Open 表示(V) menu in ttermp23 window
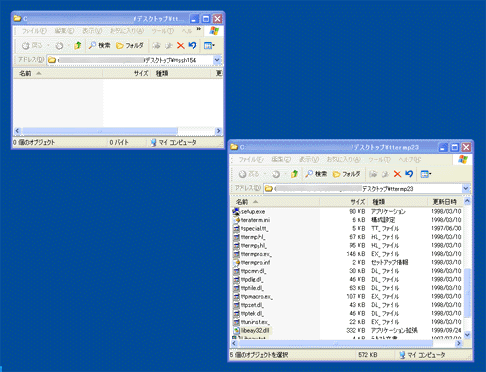The width and height of the screenshot is (486, 372). click(x=309, y=159)
